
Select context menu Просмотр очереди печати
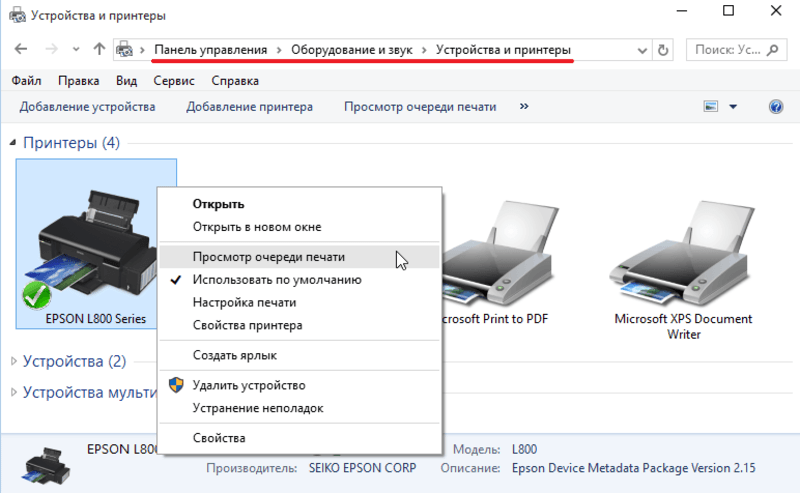click(x=299, y=257)
